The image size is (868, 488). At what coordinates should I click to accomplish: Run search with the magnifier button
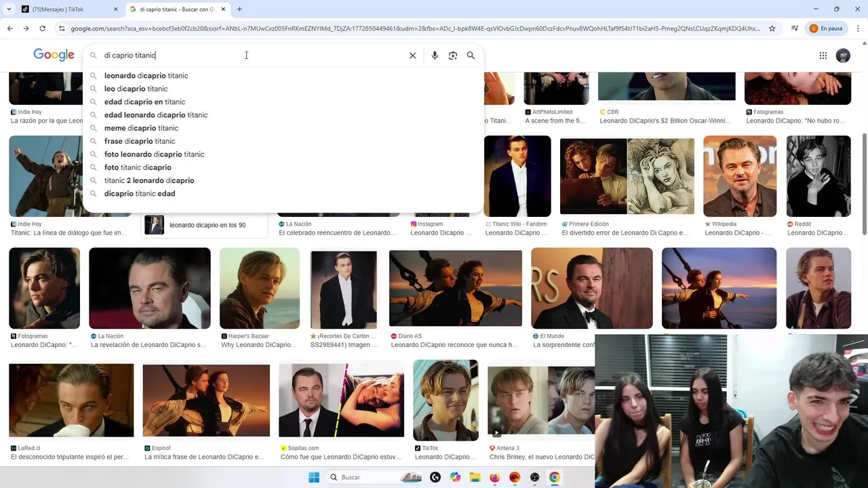tap(471, 56)
